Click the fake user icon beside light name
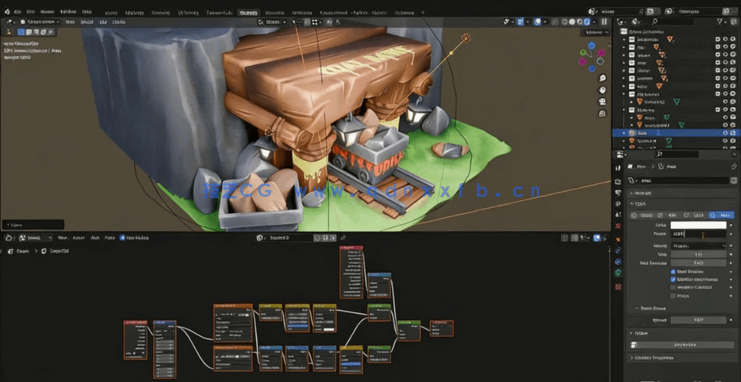Image resolution: width=741 pixels, height=382 pixels. tap(733, 180)
